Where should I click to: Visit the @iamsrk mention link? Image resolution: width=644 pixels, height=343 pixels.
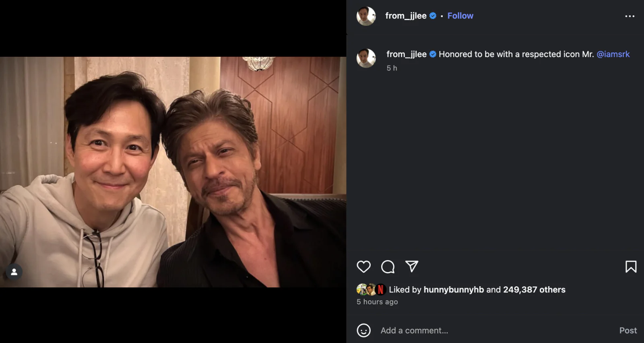(613, 54)
